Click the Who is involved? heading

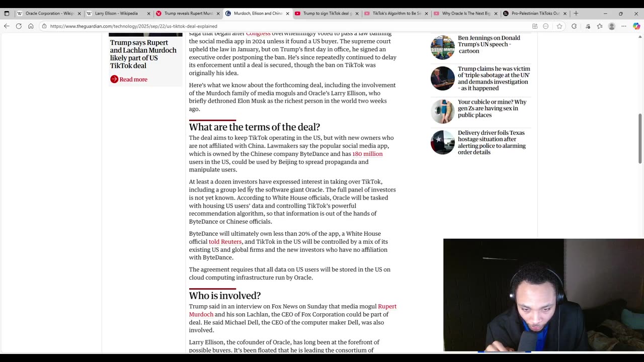click(225, 296)
